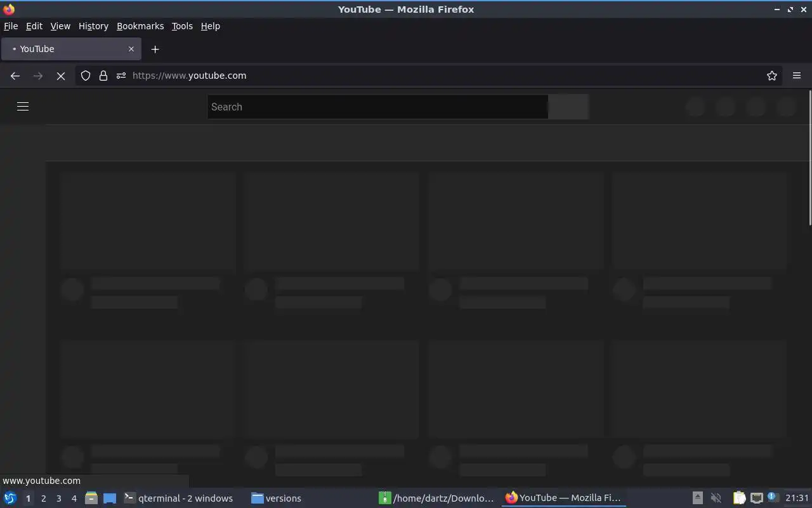
Task: Open the desktop start menu icon
Action: 10,498
